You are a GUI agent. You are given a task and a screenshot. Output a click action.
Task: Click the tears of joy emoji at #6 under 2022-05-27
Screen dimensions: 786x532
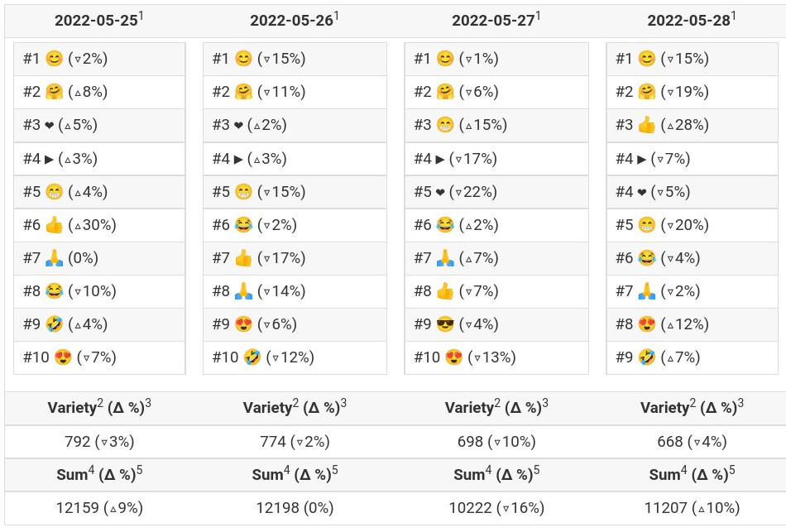[x=445, y=225]
